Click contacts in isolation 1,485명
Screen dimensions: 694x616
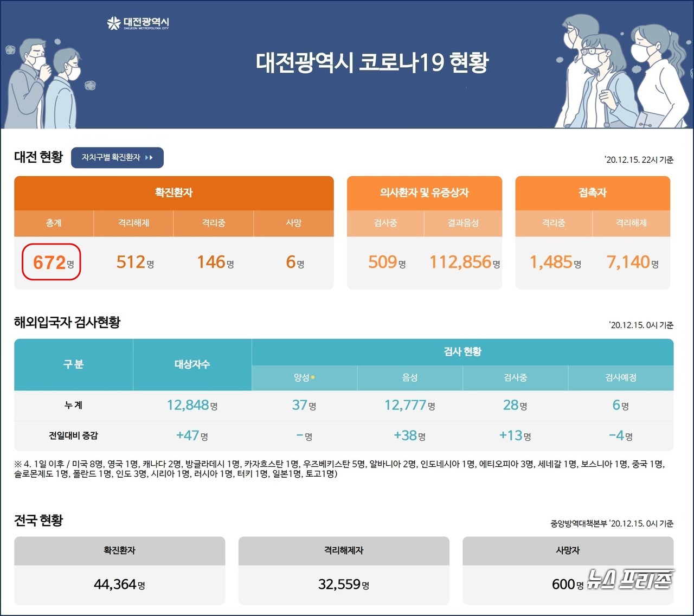pyautogui.click(x=555, y=262)
